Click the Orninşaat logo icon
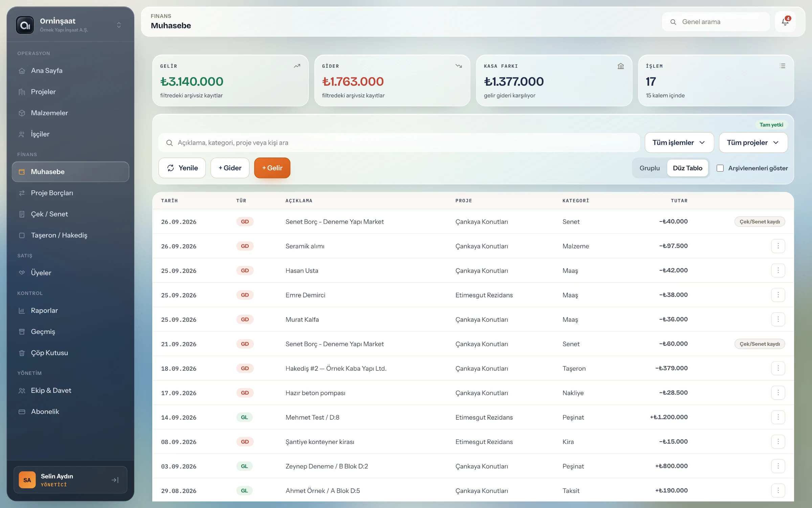The width and height of the screenshot is (812, 508). coord(25,25)
